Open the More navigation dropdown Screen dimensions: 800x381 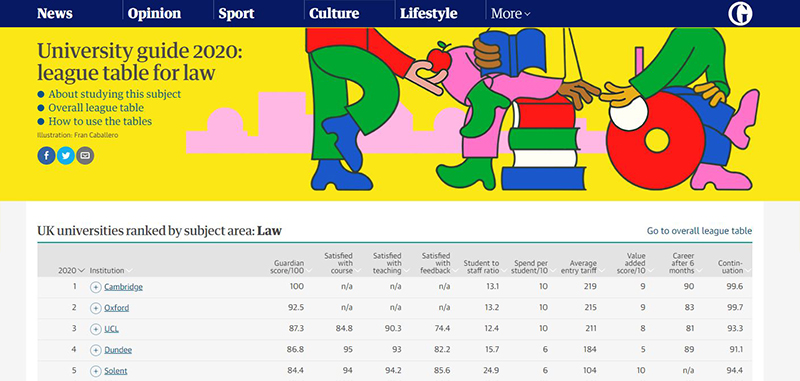coord(511,14)
